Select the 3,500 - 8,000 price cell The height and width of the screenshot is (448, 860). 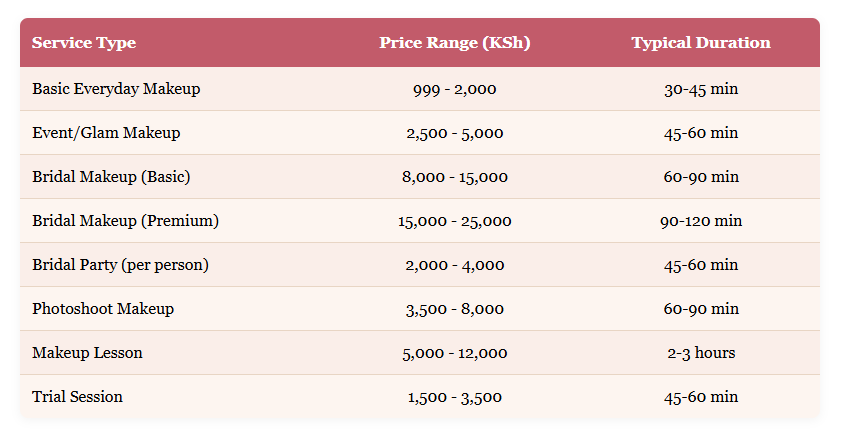click(x=455, y=309)
